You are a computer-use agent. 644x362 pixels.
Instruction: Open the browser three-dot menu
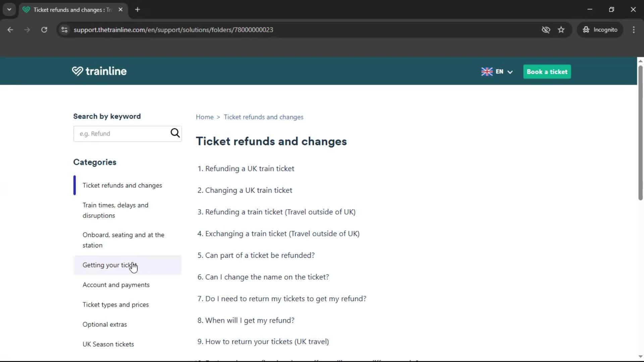pos(634,29)
